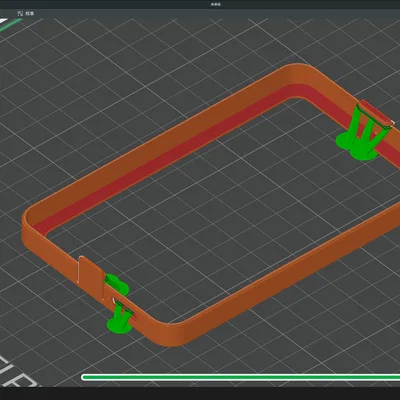The width and height of the screenshot is (400, 400).
Task: Click the window title text in the title bar
Action: click(x=216, y=4)
